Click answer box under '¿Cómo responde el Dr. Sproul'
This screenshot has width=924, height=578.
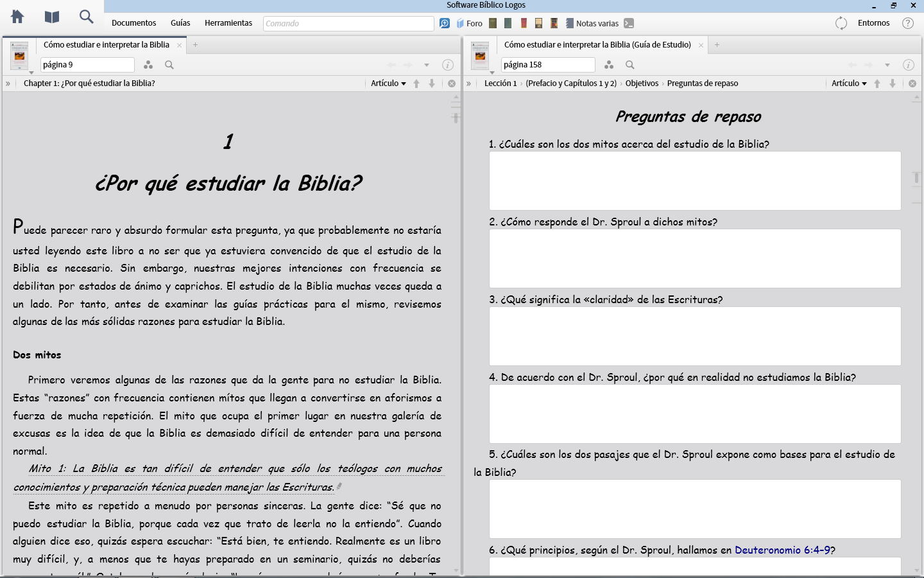point(695,258)
